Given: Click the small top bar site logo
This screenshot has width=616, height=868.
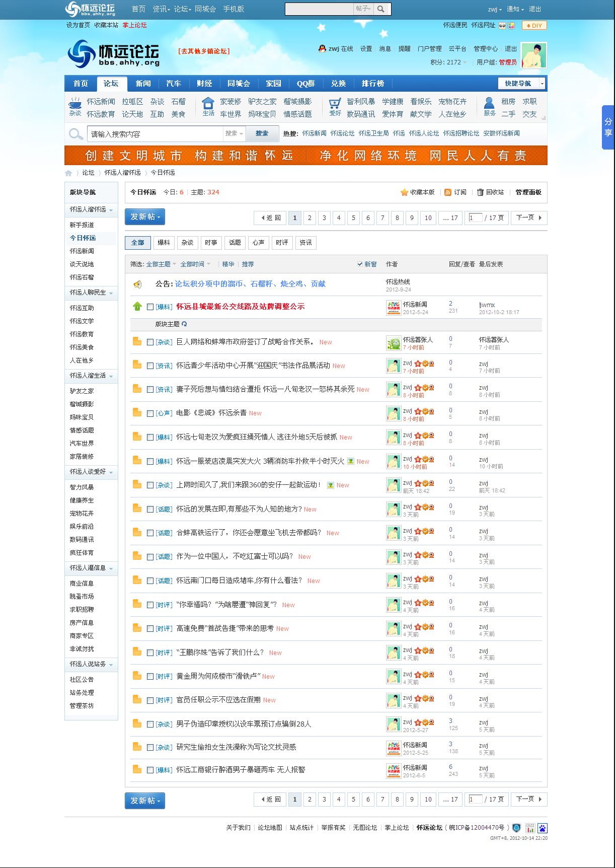Looking at the screenshot, I should (x=91, y=9).
